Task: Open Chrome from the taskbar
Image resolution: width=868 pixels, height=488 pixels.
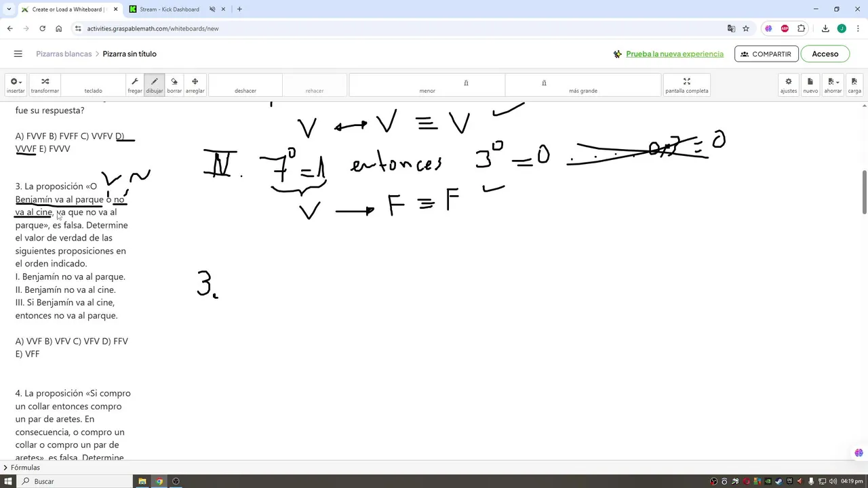Action: coord(159,481)
